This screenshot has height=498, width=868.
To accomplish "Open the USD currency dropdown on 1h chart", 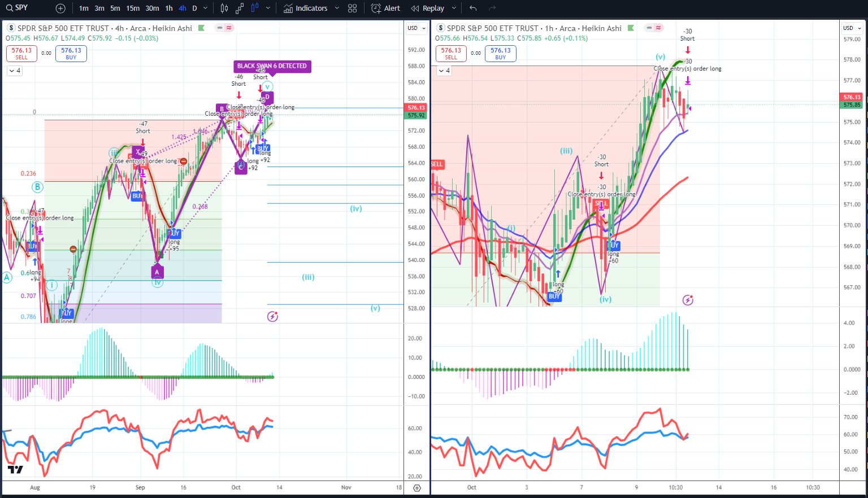I will tap(852, 28).
